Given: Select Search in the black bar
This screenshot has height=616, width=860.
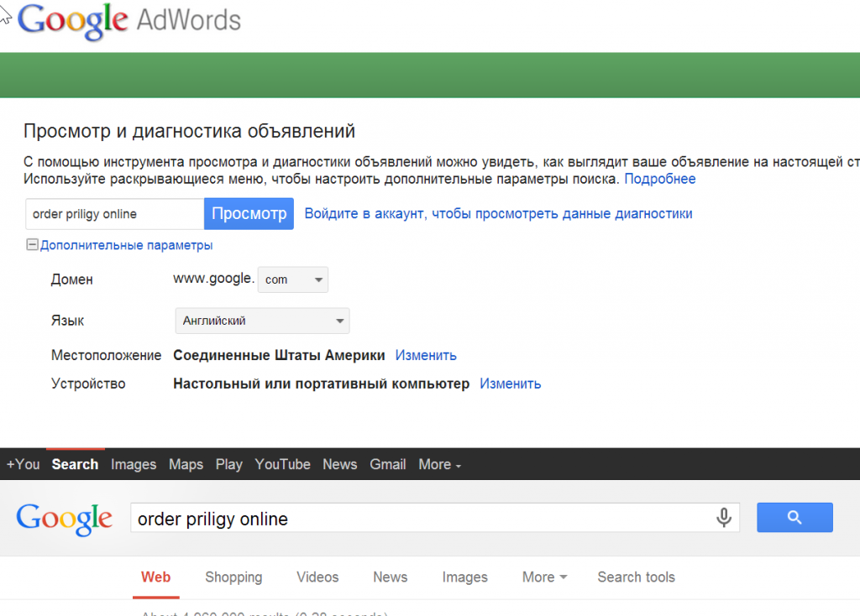Looking at the screenshot, I should (75, 464).
